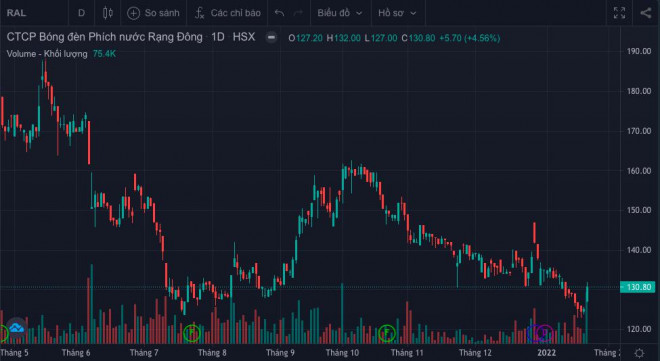The width and height of the screenshot is (660, 361).
Task: Expand the Hồ sơ dropdown menu
Action: tap(397, 13)
